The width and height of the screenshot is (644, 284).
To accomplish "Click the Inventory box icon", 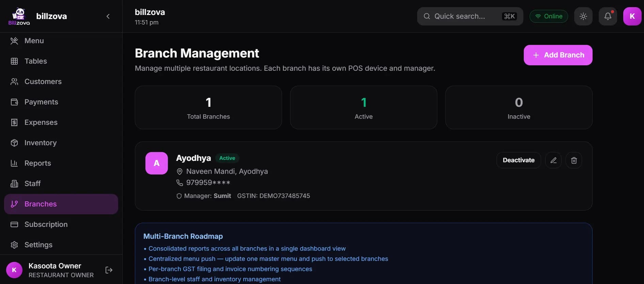I will tap(14, 143).
